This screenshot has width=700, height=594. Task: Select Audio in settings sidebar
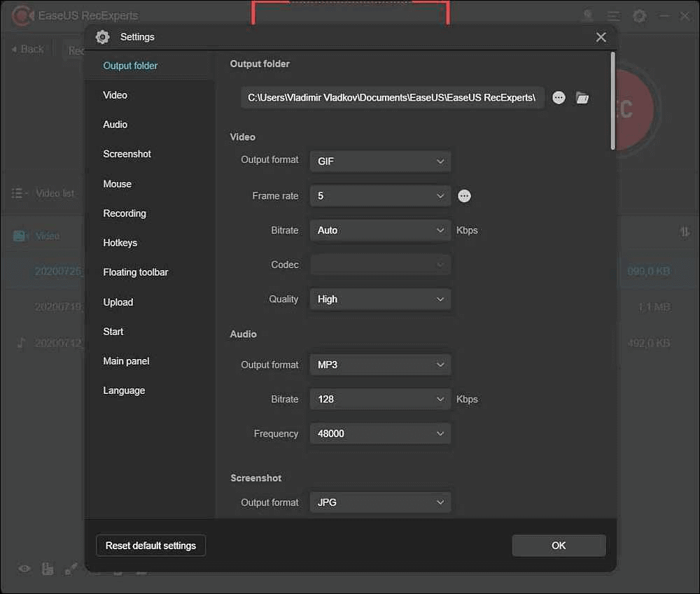point(115,125)
